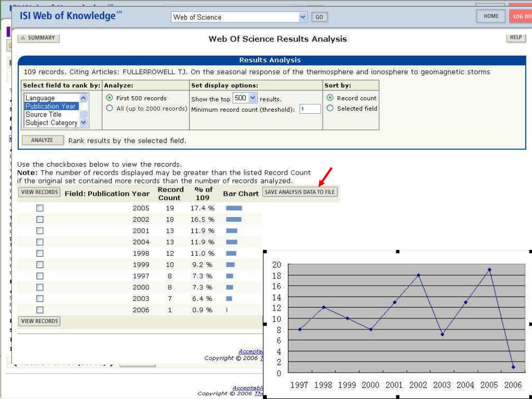The height and width of the screenshot is (399, 532).
Task: Focus the minimum record count threshold field
Action: click(x=310, y=109)
